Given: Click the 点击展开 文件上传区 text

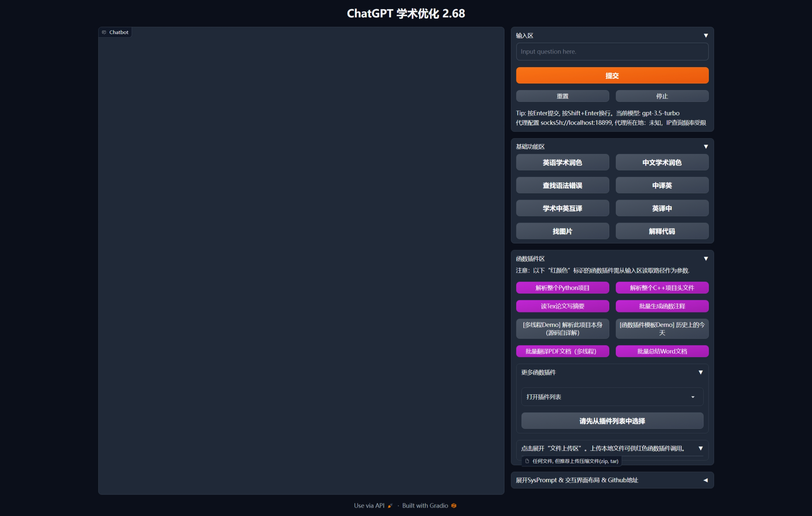Looking at the screenshot, I should (x=603, y=449).
